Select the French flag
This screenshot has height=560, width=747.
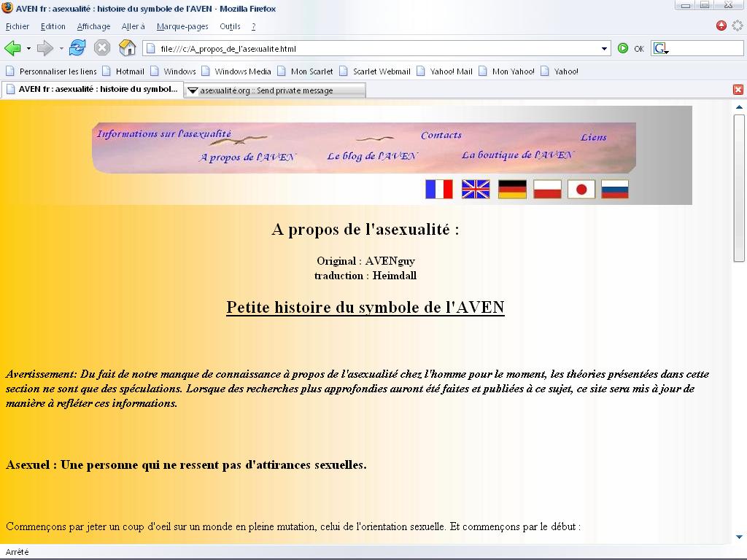pos(438,189)
